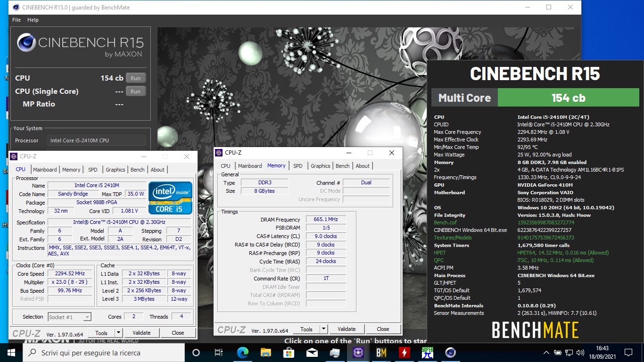
Task: Click Tools button in left CPU-Z window
Action: [101, 333]
